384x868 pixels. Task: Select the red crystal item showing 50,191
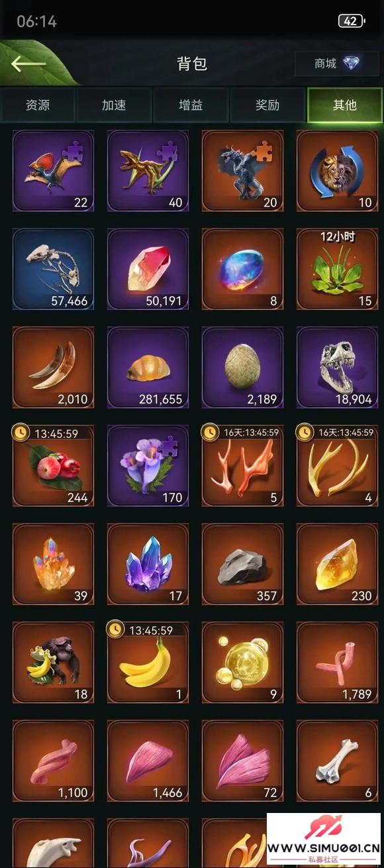(148, 269)
